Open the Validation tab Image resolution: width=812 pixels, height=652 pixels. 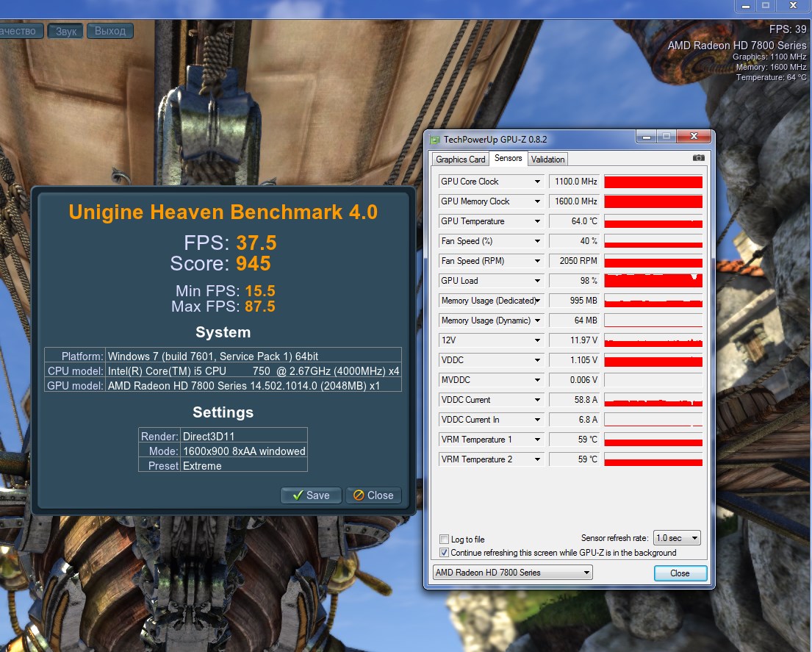click(x=547, y=160)
